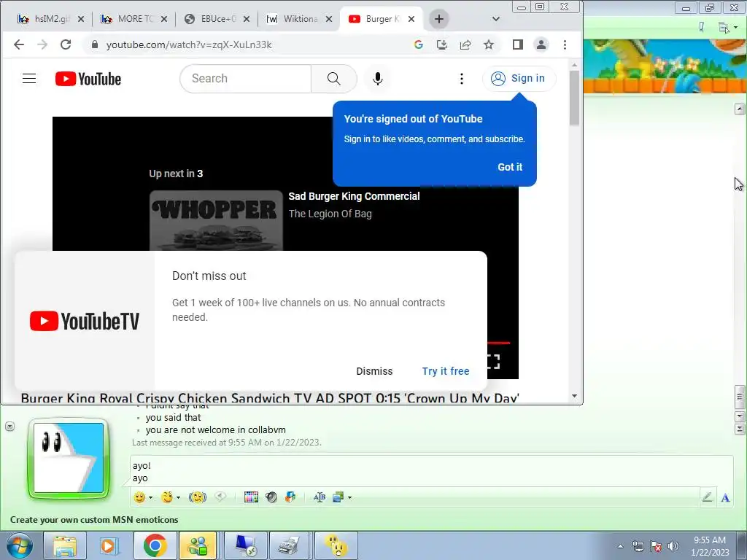Image resolution: width=747 pixels, height=560 pixels.
Task: Click the install/download page icon in address bar
Action: pos(441,44)
